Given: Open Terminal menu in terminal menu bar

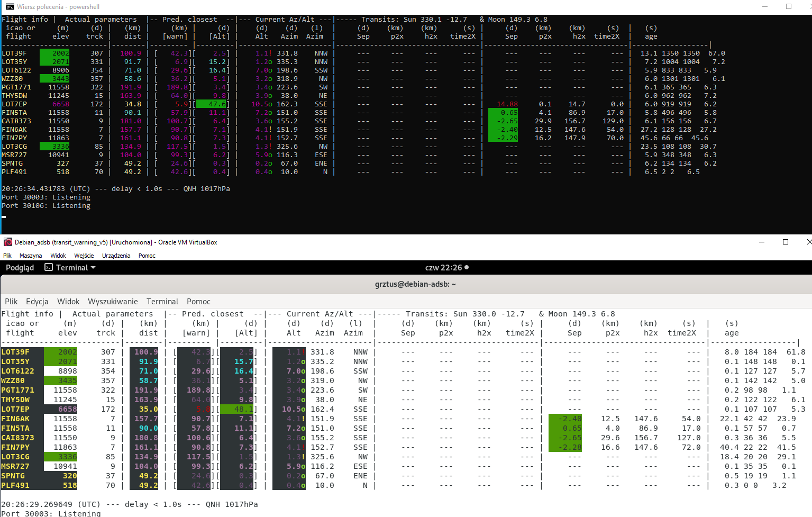Looking at the screenshot, I should (x=162, y=302).
